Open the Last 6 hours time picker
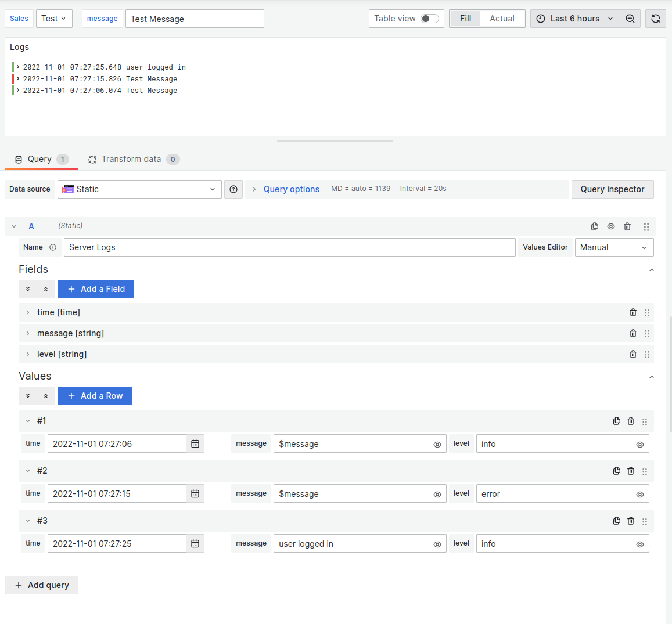 pos(574,18)
